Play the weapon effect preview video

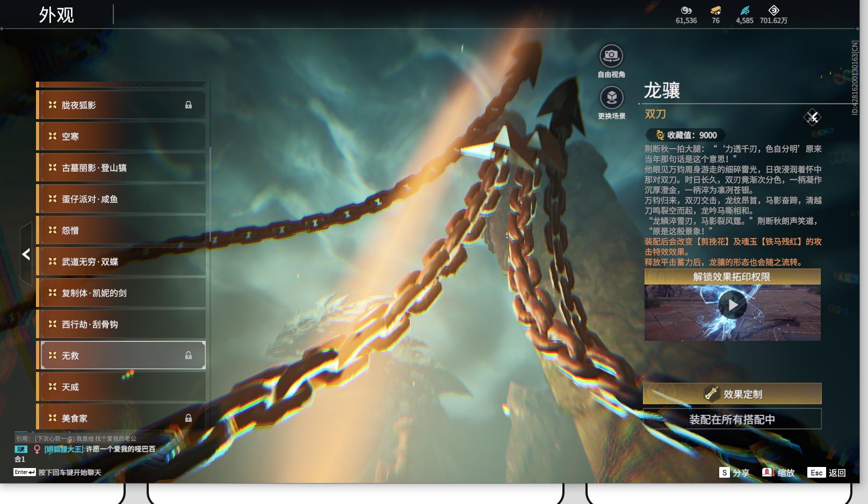pos(733,305)
